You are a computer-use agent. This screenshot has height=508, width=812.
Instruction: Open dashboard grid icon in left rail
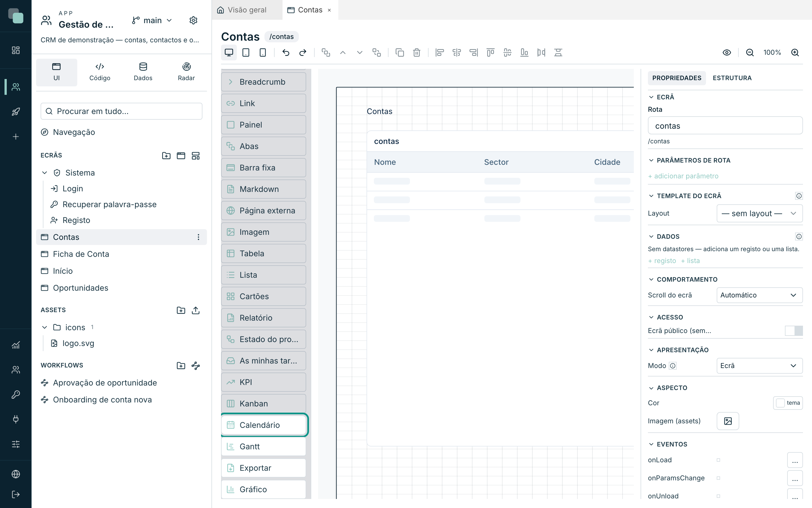[16, 51]
